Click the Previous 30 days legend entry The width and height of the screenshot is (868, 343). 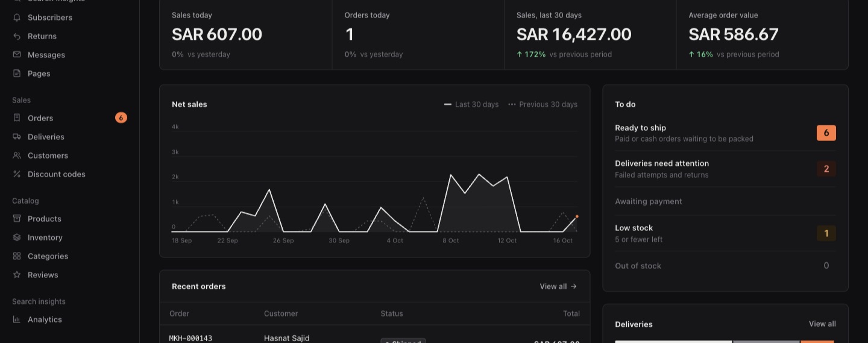click(542, 104)
